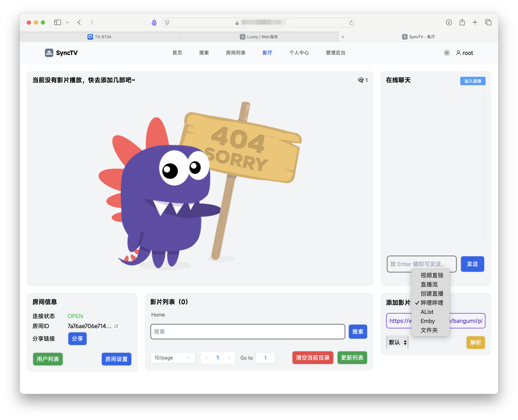The height and width of the screenshot is (420, 518).
Task: Click the Safari share icon
Action: (x=462, y=23)
